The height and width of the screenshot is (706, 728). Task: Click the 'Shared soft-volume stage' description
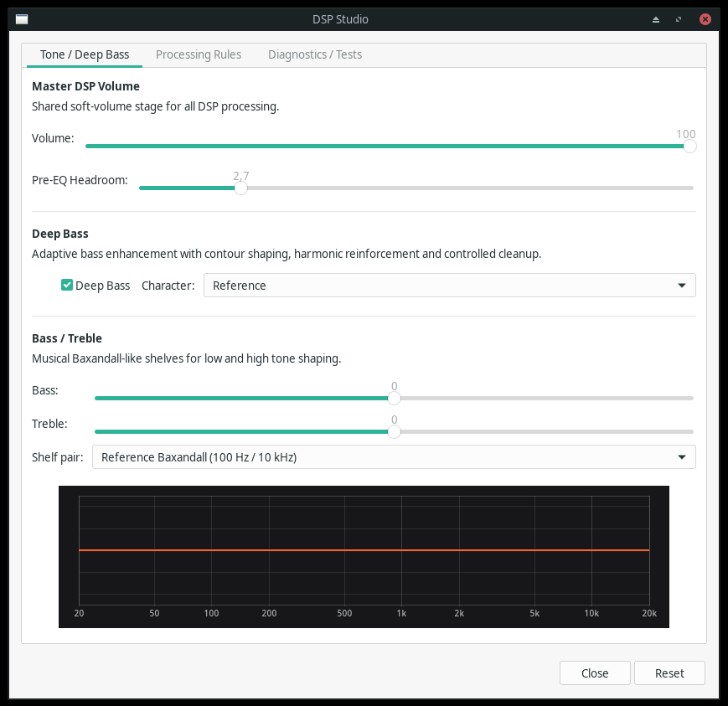click(x=156, y=106)
